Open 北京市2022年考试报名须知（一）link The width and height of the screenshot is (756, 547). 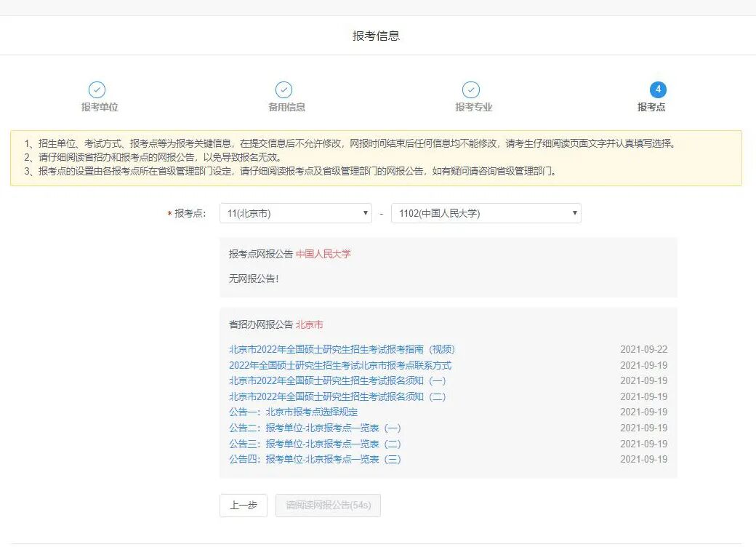coord(339,381)
